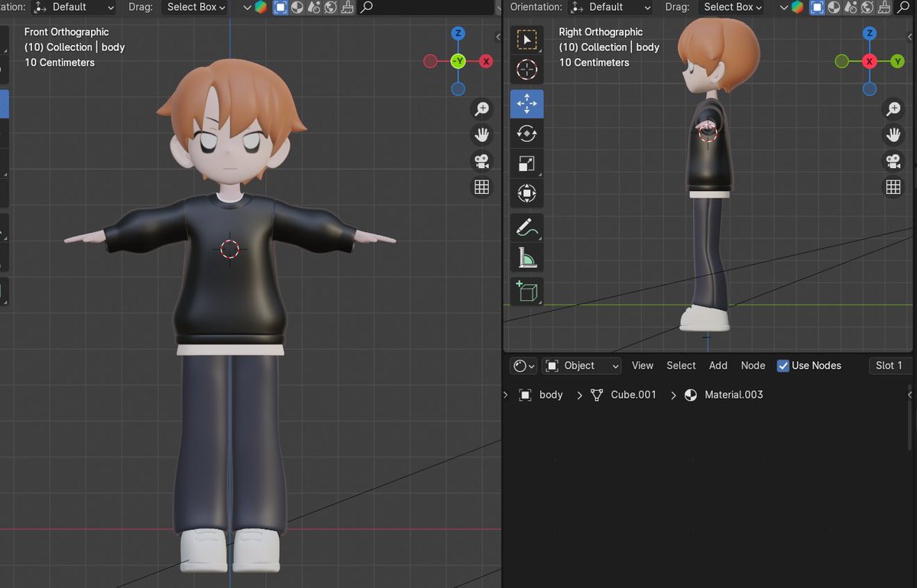The height and width of the screenshot is (588, 917).
Task: Open the Add menu in shader editor
Action: pos(718,366)
